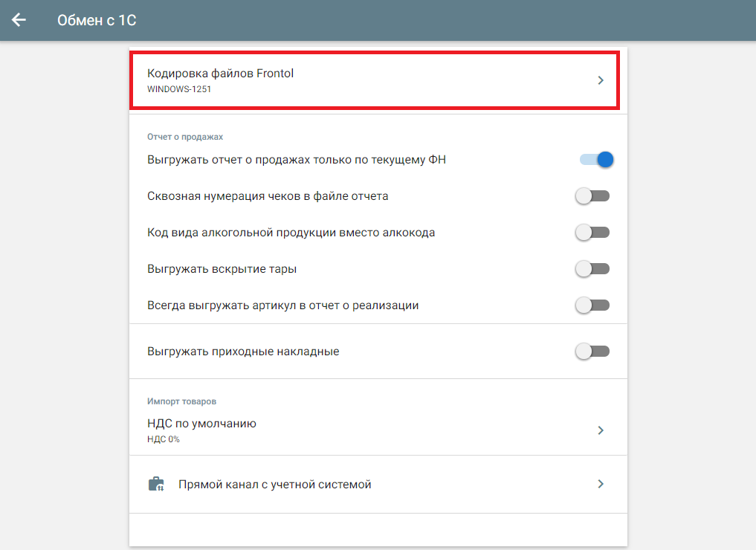Open chevron for Кодировка файлов Frontol
Viewport: 756px width, 550px height.
(x=601, y=80)
